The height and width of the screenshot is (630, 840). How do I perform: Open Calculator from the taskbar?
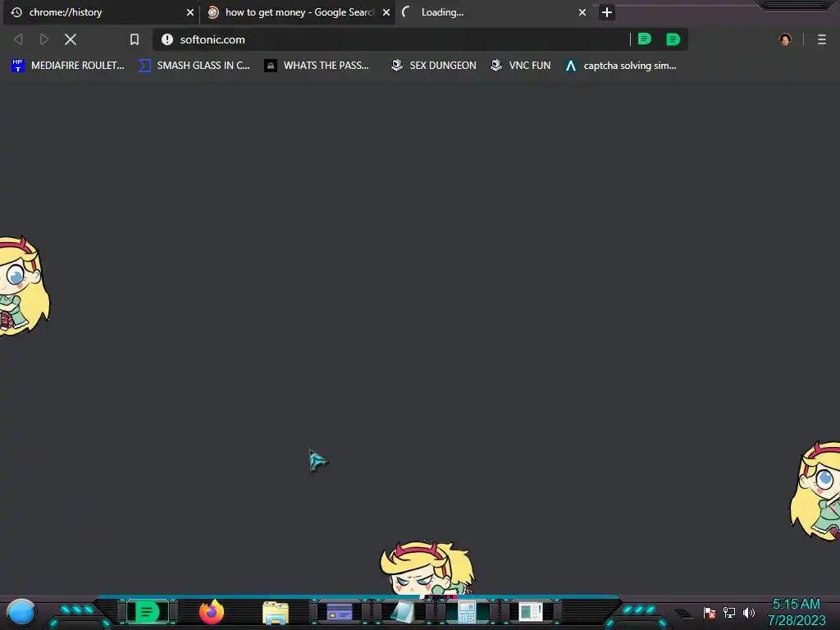point(467,612)
